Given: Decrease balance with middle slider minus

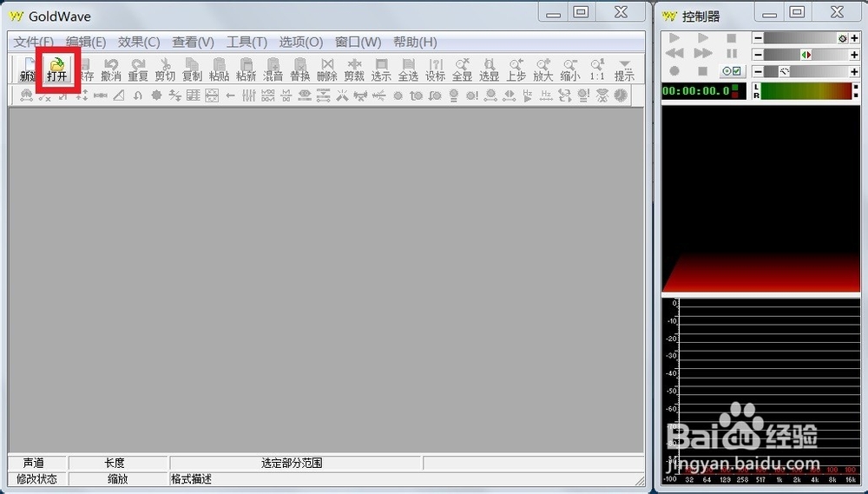Looking at the screenshot, I should point(758,55).
